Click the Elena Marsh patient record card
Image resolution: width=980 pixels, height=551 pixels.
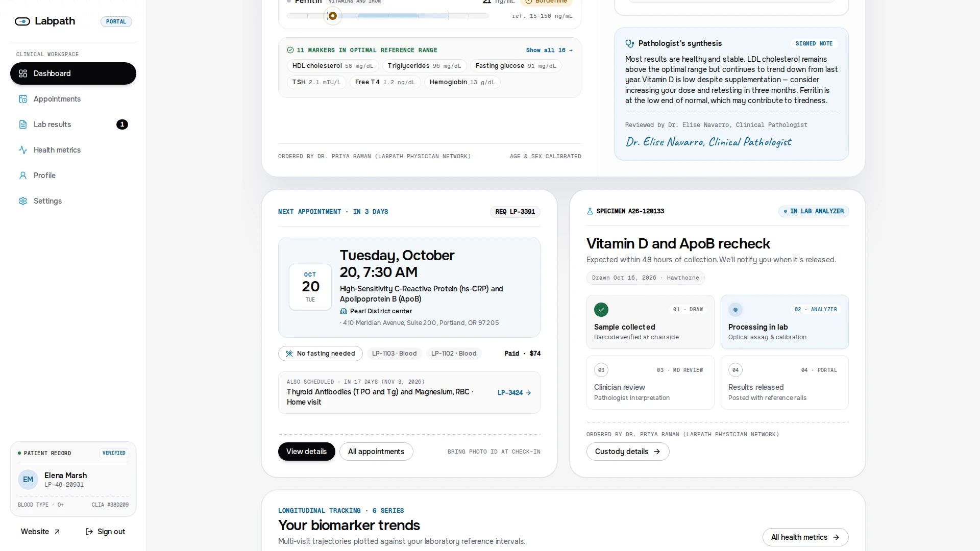click(x=73, y=479)
